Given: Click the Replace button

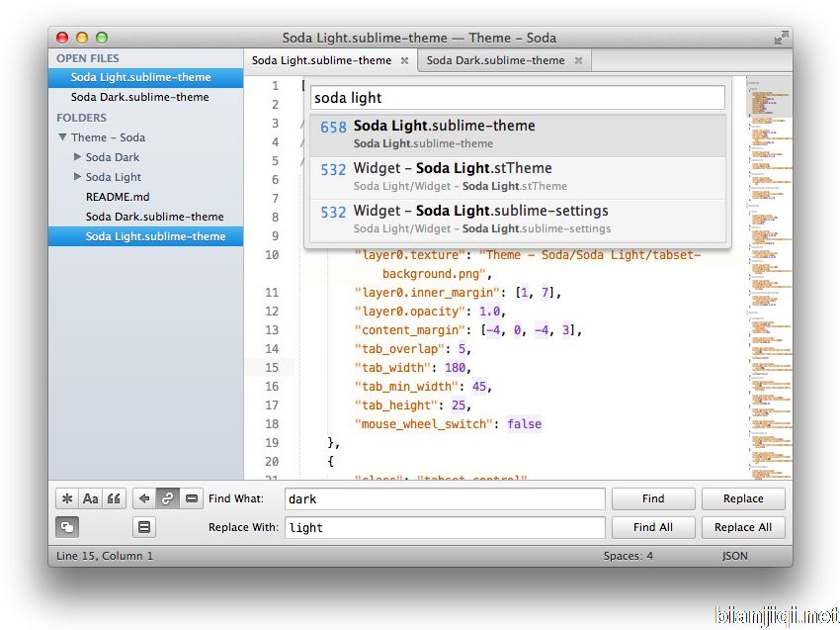Looking at the screenshot, I should point(743,498).
